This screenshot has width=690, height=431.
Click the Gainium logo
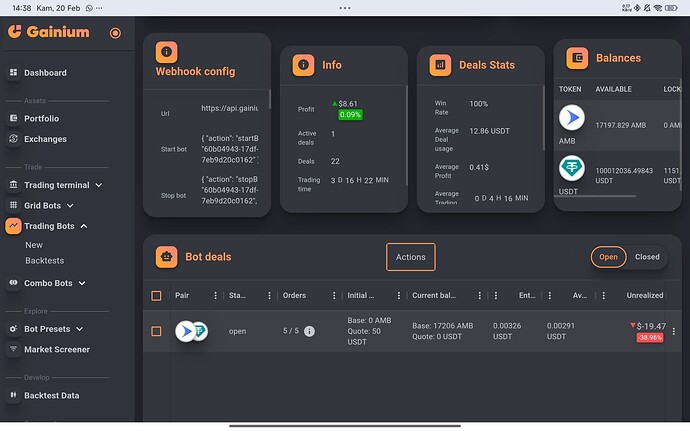tap(48, 32)
